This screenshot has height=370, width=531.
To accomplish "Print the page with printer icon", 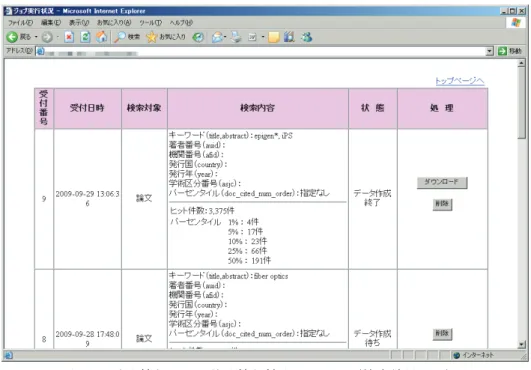I will tap(236, 37).
